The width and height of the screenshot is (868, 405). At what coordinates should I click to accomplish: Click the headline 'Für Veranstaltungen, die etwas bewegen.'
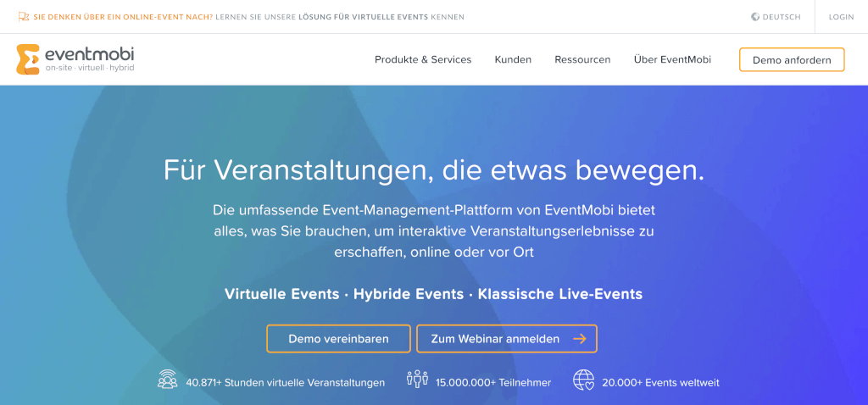[x=434, y=170]
